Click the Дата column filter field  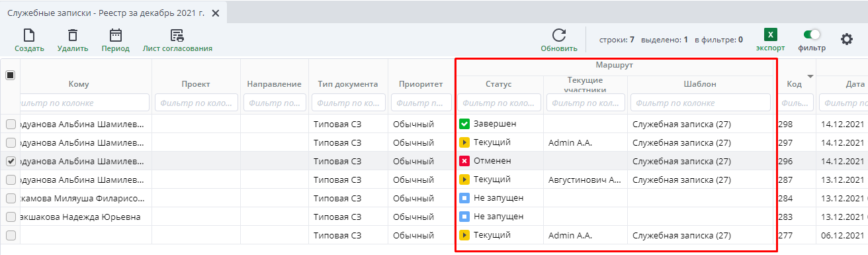(x=844, y=103)
